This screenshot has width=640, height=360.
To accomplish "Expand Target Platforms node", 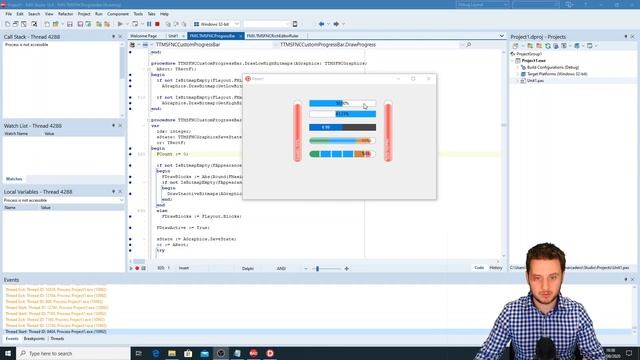I will pyautogui.click(x=518, y=74).
